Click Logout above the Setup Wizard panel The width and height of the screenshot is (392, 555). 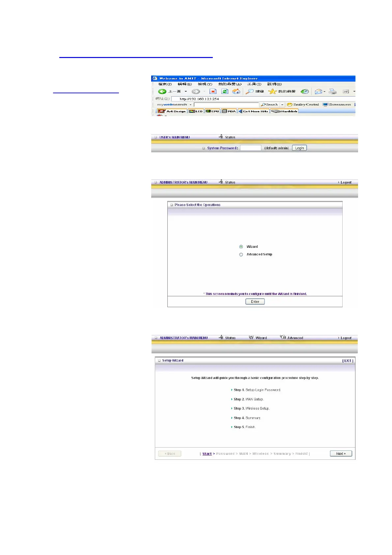[345, 338]
